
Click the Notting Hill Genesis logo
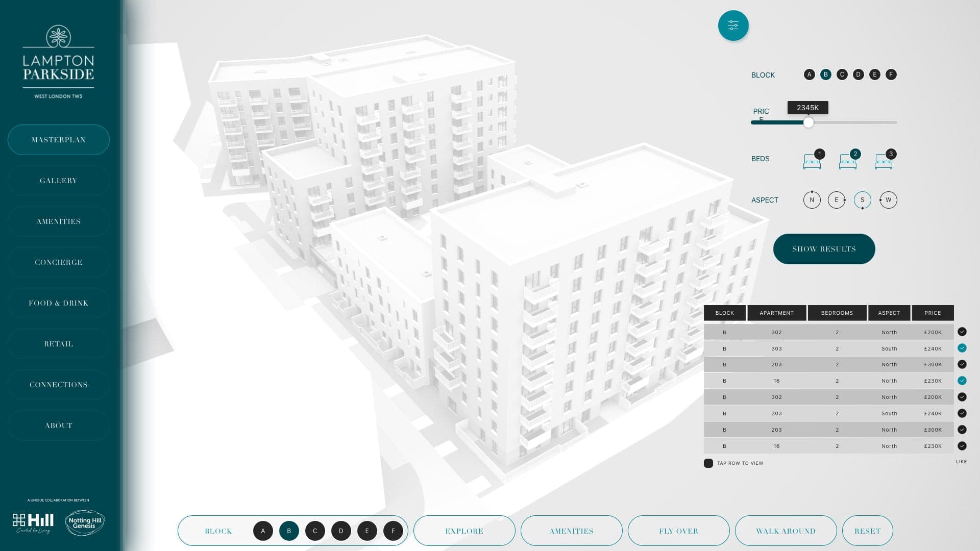(x=85, y=521)
